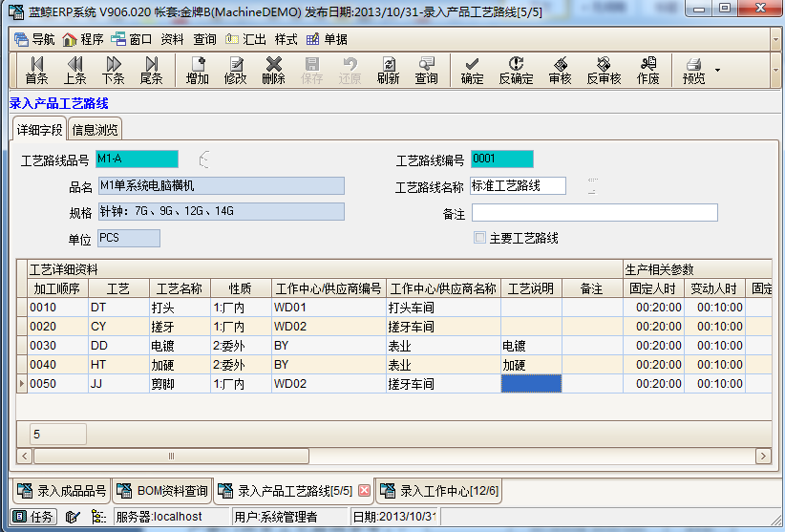This screenshot has width=785, height=532.
Task: Audit the document (审核)
Action: (560, 71)
